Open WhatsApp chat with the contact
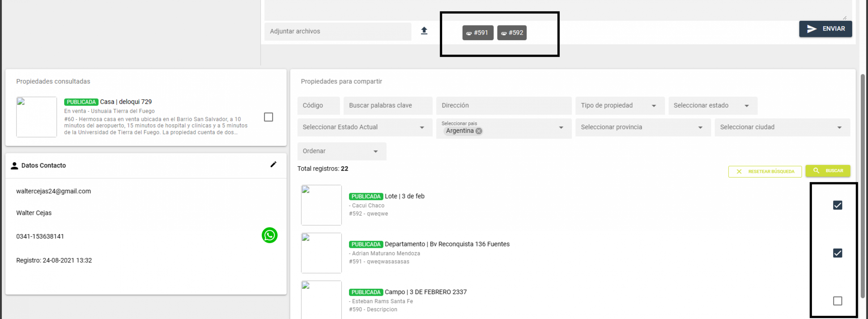This screenshot has width=868, height=319. pyautogui.click(x=269, y=235)
